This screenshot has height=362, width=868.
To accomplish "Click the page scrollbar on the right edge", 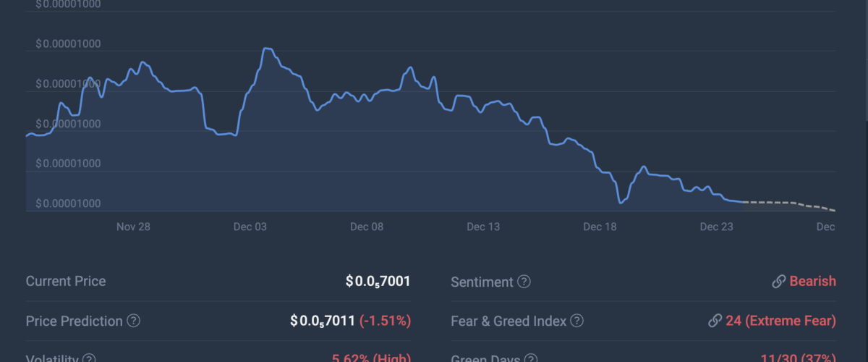I will pos(865,58).
